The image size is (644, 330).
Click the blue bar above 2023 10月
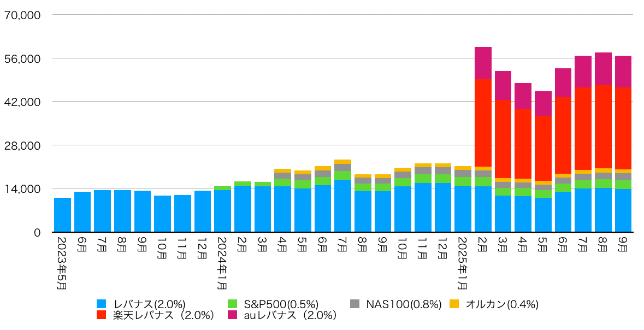tap(163, 214)
